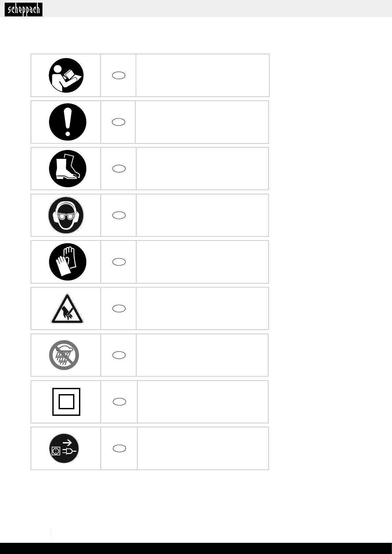Click the oval beside the ear protection symbol
This screenshot has height=554, width=392.
click(119, 215)
